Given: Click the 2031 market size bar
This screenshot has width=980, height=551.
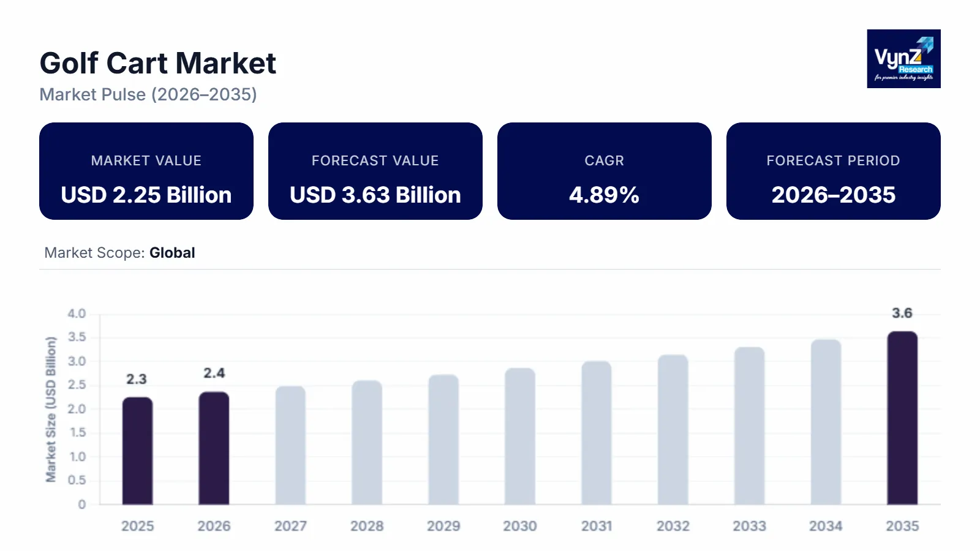Looking at the screenshot, I should [x=597, y=433].
